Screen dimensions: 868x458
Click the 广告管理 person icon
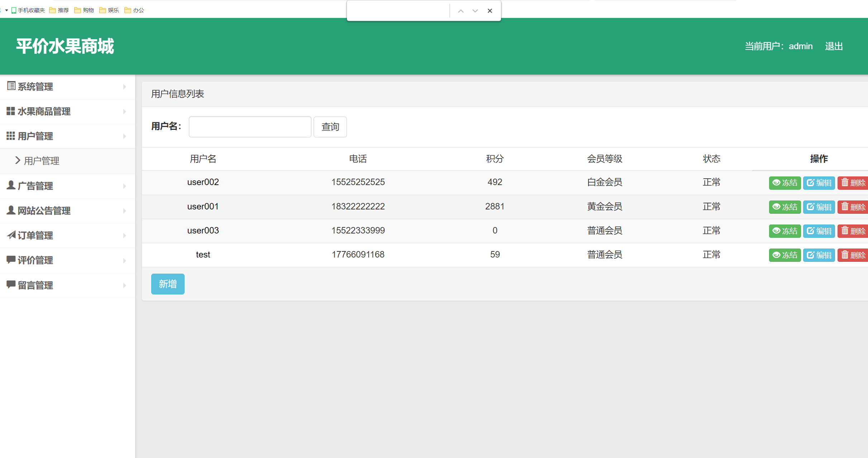11,185
